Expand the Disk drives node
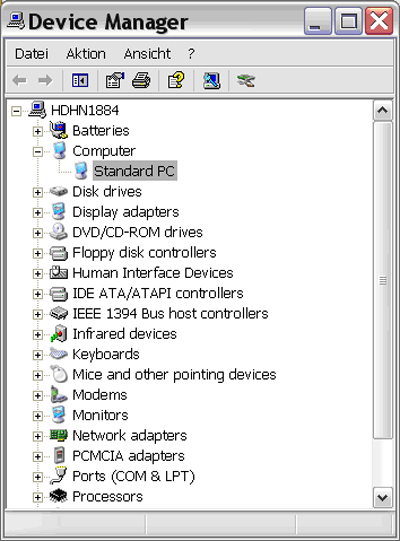Viewport: 400px width, 541px height. click(38, 192)
